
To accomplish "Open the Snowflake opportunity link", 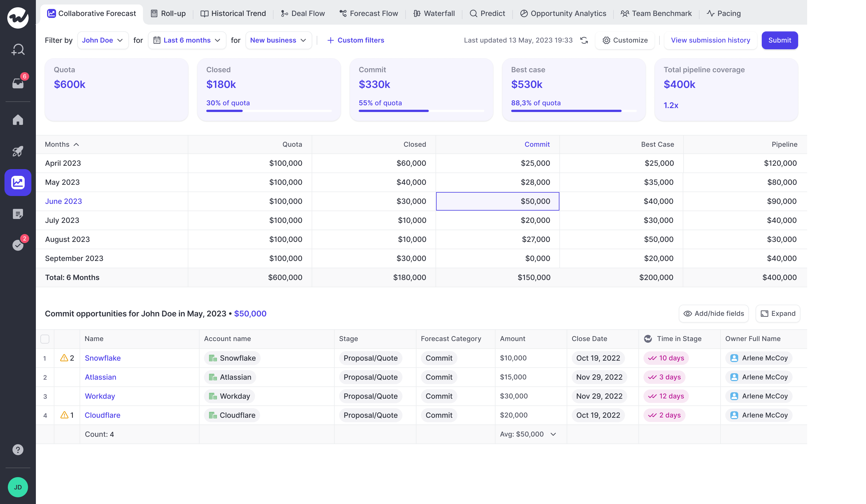I will tap(102, 358).
